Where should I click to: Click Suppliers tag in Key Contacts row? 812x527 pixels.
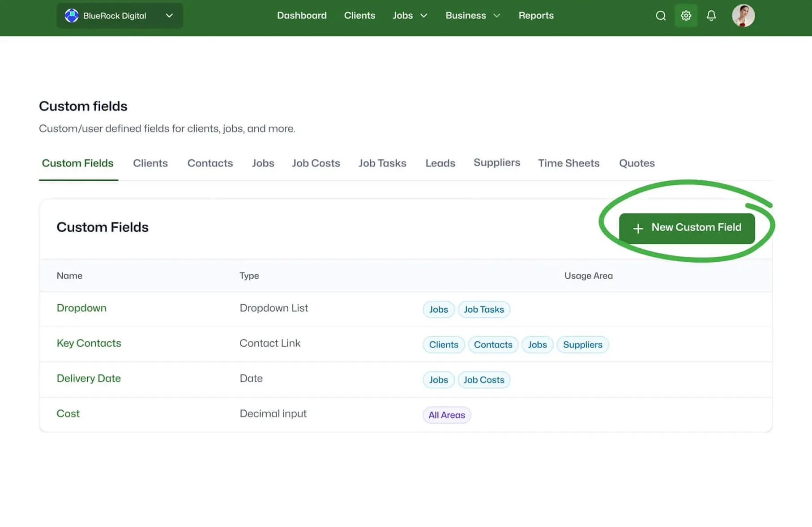[x=582, y=345]
